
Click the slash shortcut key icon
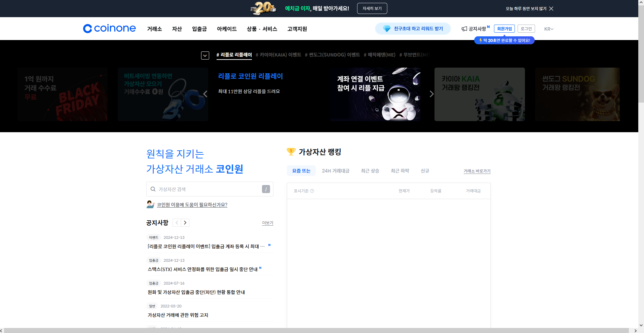[x=266, y=189]
